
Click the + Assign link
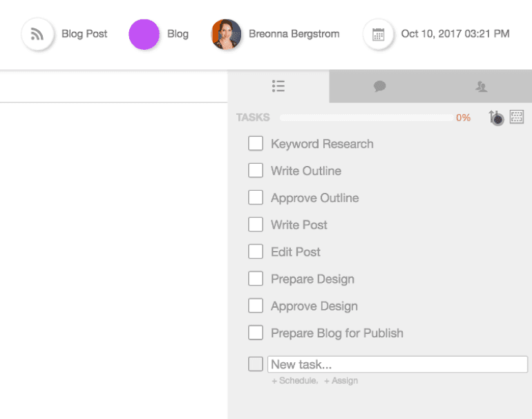(341, 381)
